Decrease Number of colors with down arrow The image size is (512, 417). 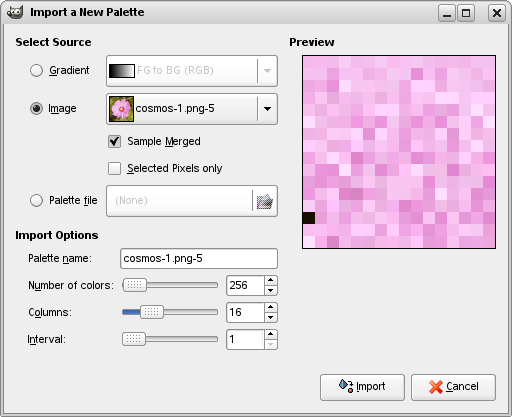[271, 290]
